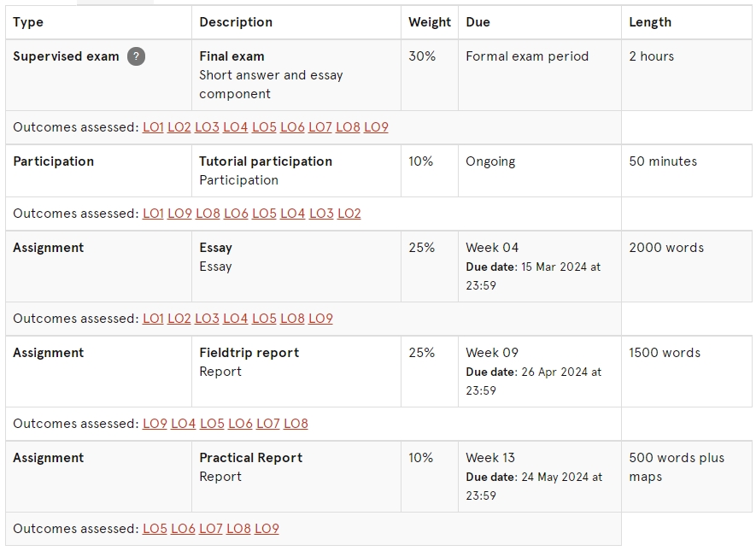Image resolution: width=756 pixels, height=551 pixels.
Task: Open LO9 link in Final exam outcomes
Action: tap(376, 127)
